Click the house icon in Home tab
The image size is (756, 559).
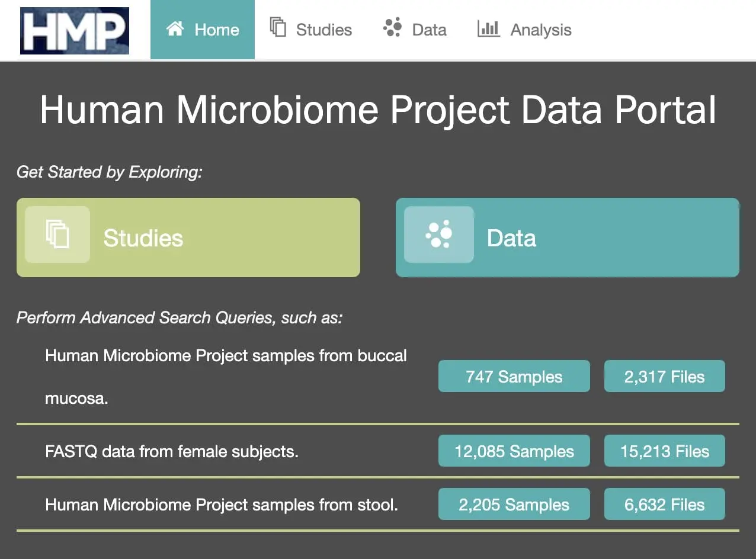coord(175,29)
